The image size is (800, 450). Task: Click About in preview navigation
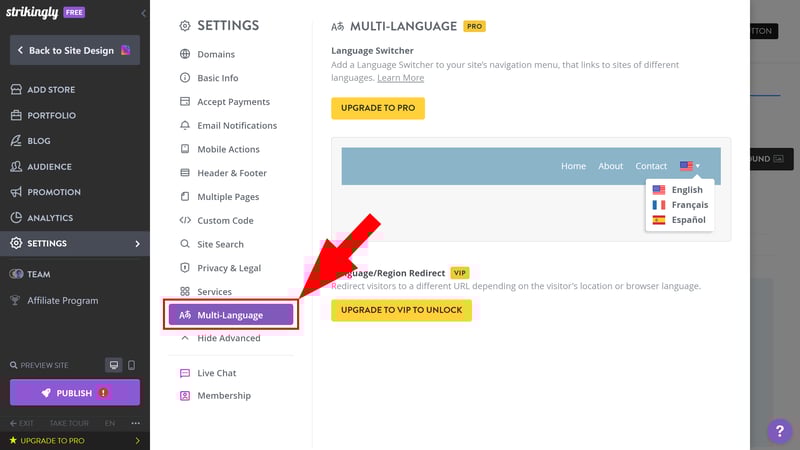[610, 166]
